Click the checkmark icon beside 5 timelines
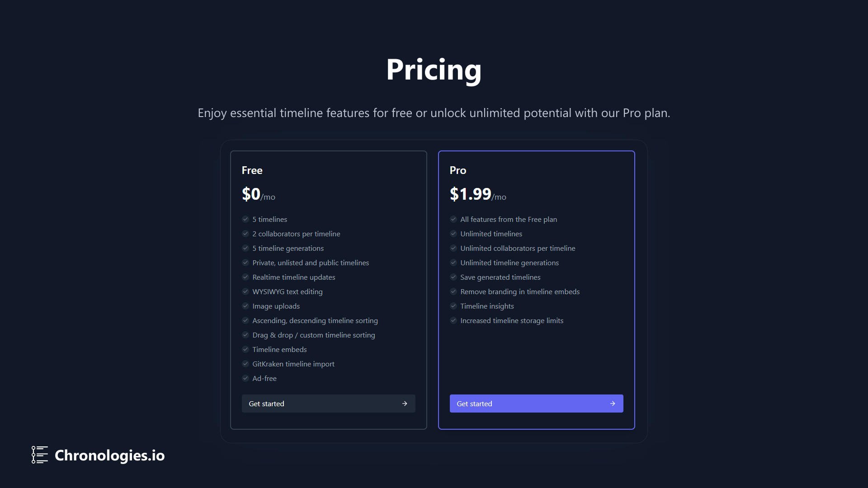 245,219
